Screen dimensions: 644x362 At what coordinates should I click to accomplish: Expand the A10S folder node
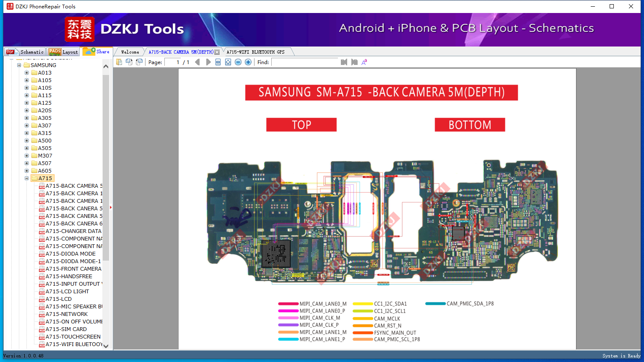pyautogui.click(x=27, y=88)
